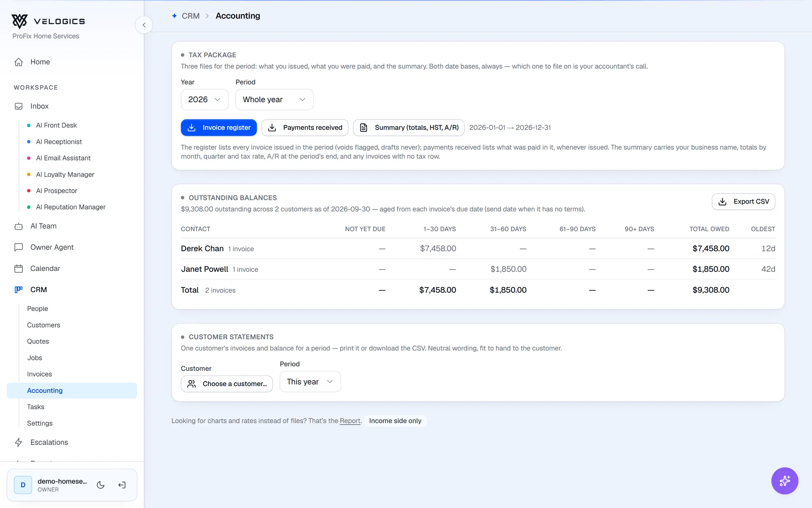Click the Escalations lightning icon
Image resolution: width=812 pixels, height=508 pixels.
click(19, 442)
